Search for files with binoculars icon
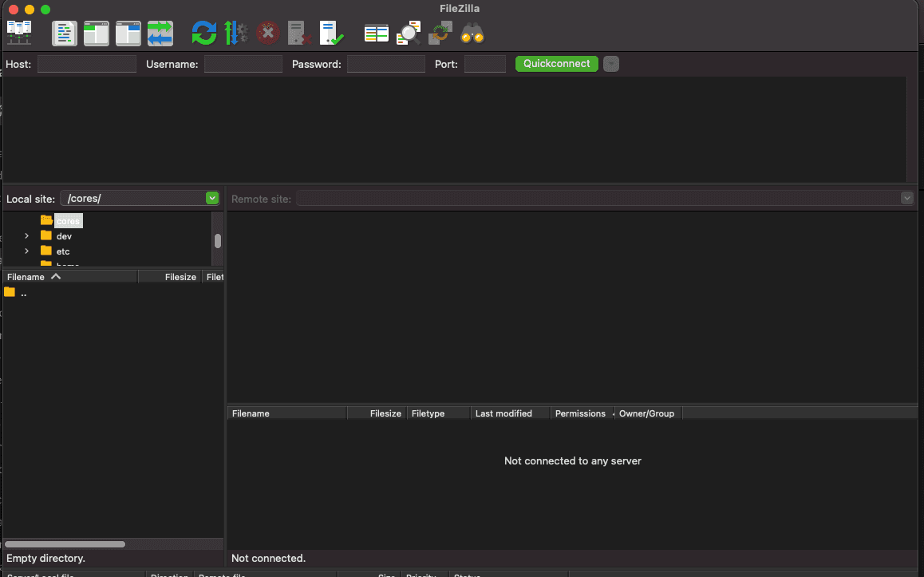 coord(472,33)
